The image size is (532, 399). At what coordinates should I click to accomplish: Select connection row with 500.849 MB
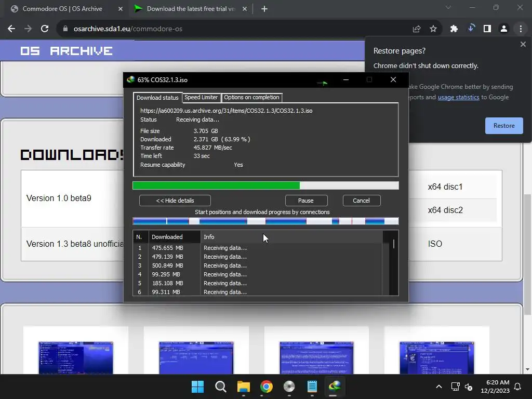tap(258, 265)
